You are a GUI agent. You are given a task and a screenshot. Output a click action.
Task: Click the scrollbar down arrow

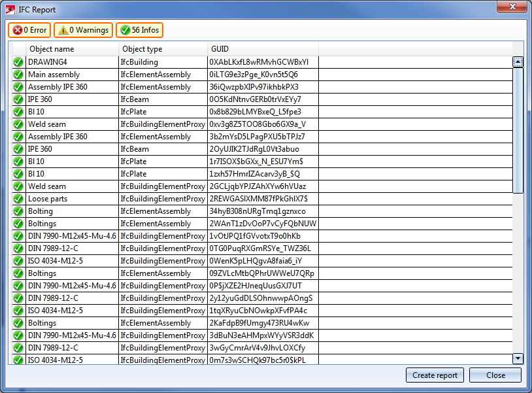[x=518, y=358]
